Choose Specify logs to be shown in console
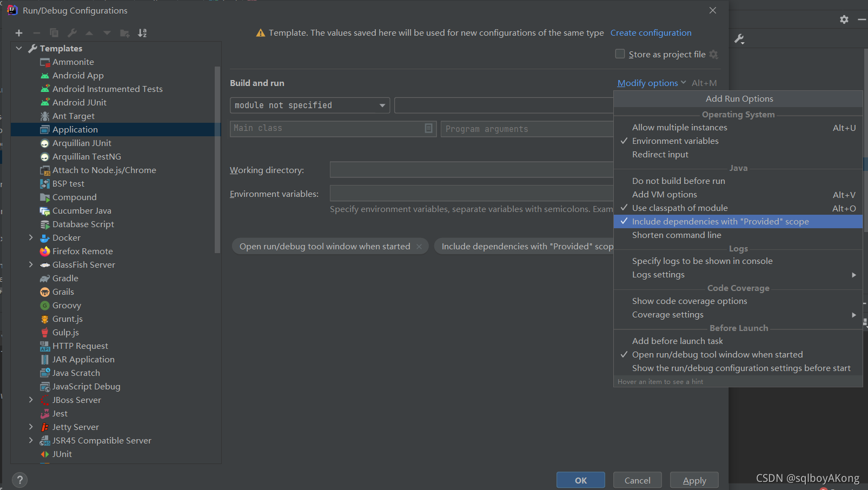868x490 pixels. click(x=738, y=261)
